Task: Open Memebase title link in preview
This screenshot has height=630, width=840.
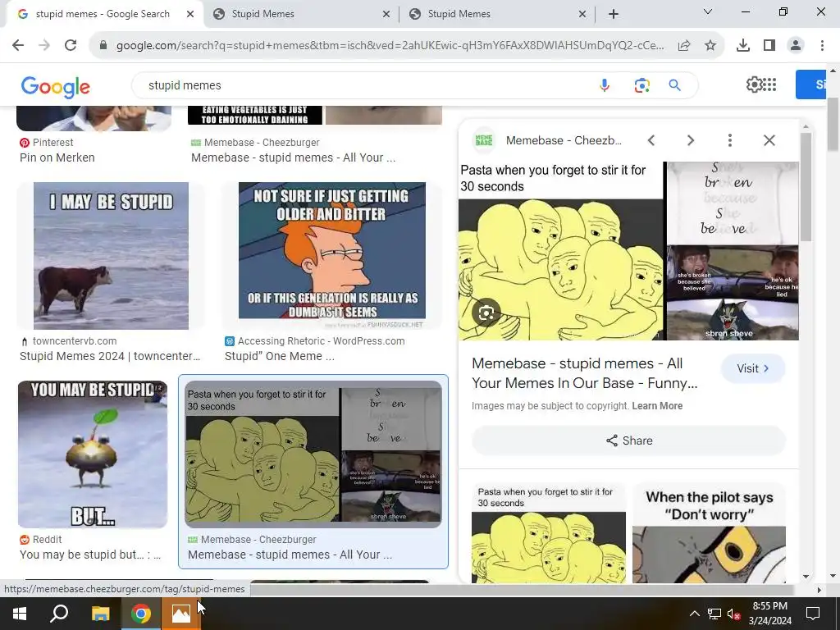Action: [584, 373]
